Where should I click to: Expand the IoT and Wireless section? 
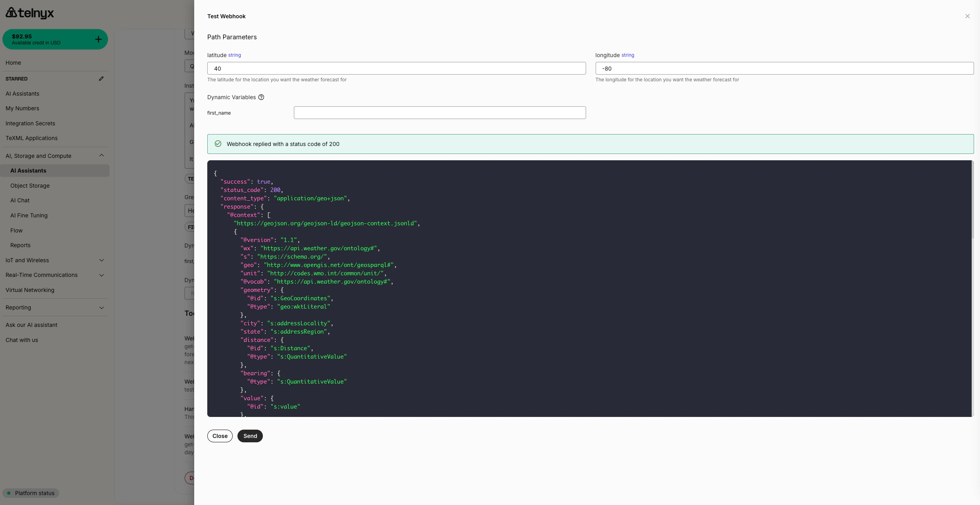[x=102, y=260]
